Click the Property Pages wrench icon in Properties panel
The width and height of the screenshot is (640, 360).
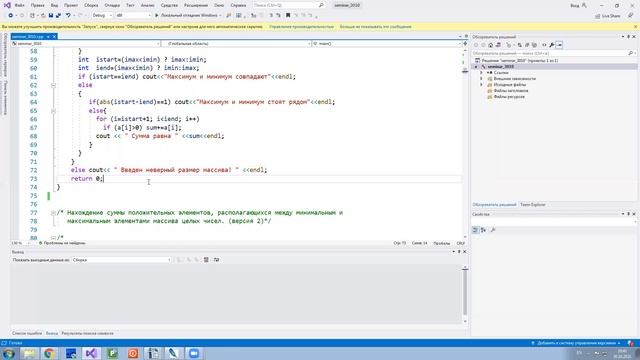click(x=493, y=230)
